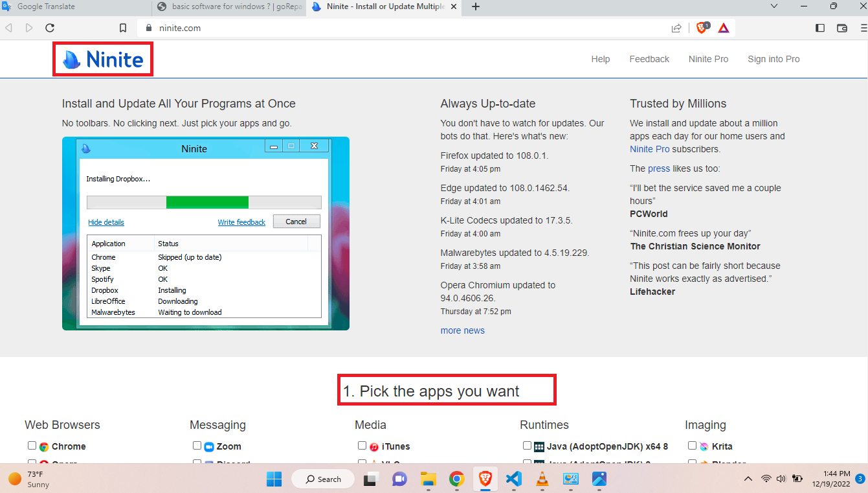Show hidden icons tray chevron
Image resolution: width=868 pixels, height=493 pixels.
click(x=748, y=479)
